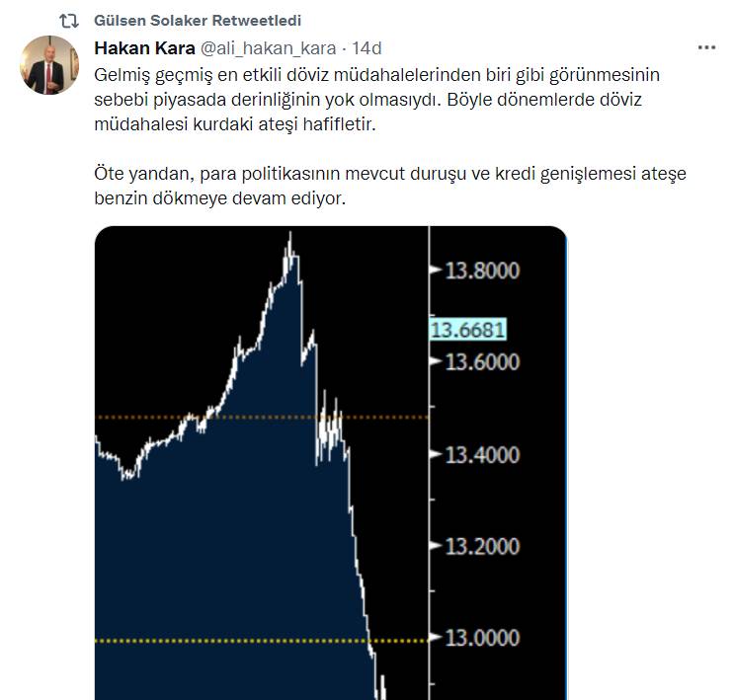Open the Gülsen Solaker Retweetledi link
This screenshot has width=734, height=700.
click(x=198, y=21)
